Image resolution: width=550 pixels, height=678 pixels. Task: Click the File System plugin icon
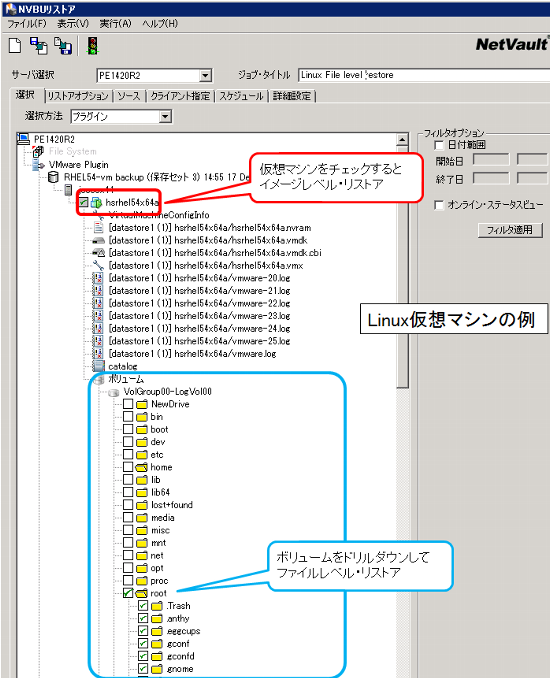coord(38,151)
